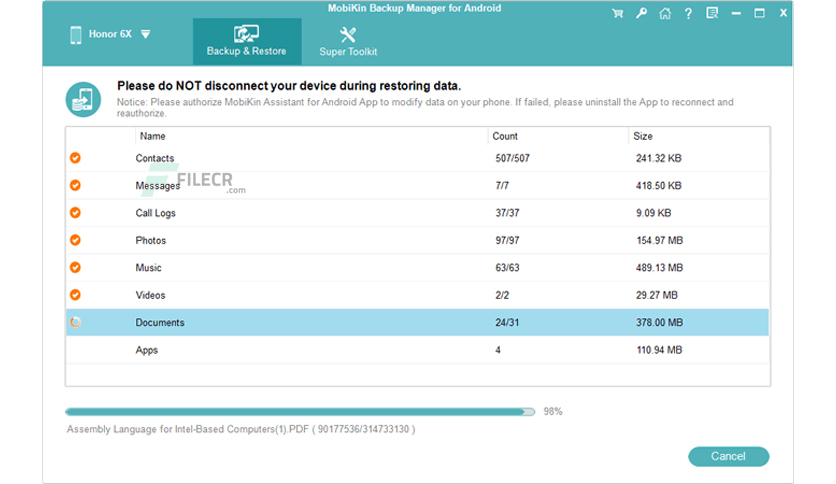The width and height of the screenshot is (836, 484).
Task: Click the do NOT disconnect warning heading
Action: point(289,86)
